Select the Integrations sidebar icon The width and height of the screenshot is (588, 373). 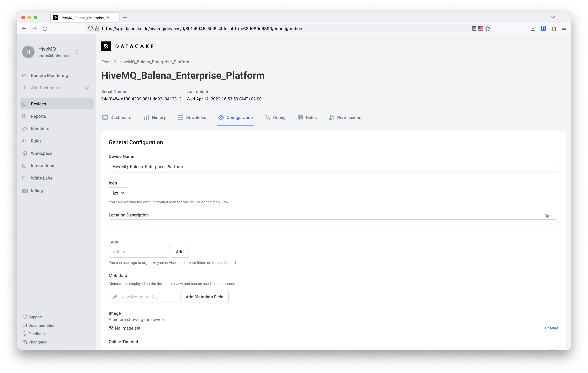coord(24,165)
